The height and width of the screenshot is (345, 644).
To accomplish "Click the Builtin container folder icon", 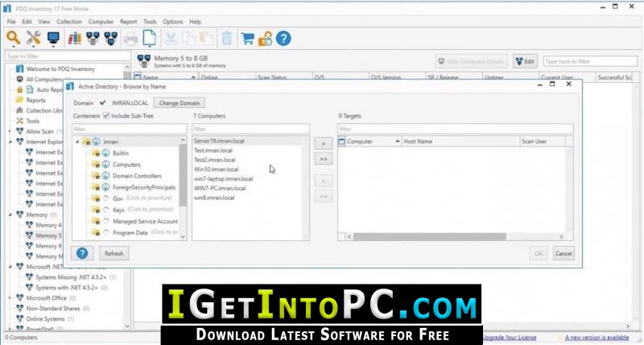I will (x=96, y=153).
